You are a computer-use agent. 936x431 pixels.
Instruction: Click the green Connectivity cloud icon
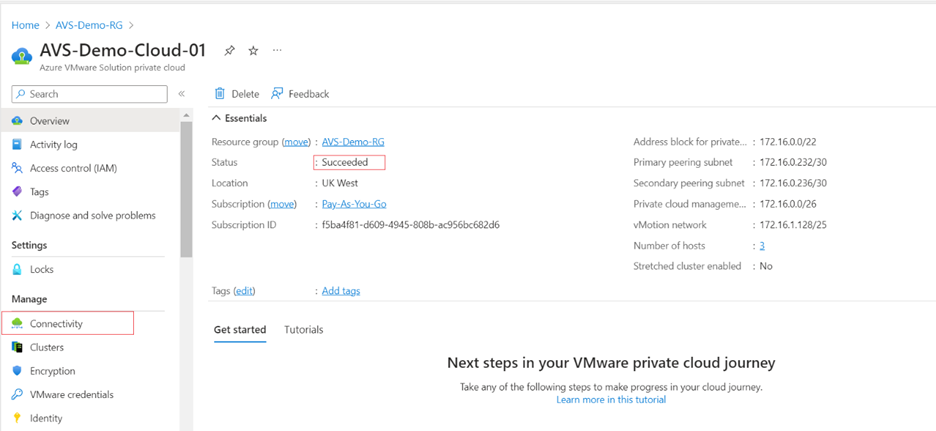(x=17, y=324)
